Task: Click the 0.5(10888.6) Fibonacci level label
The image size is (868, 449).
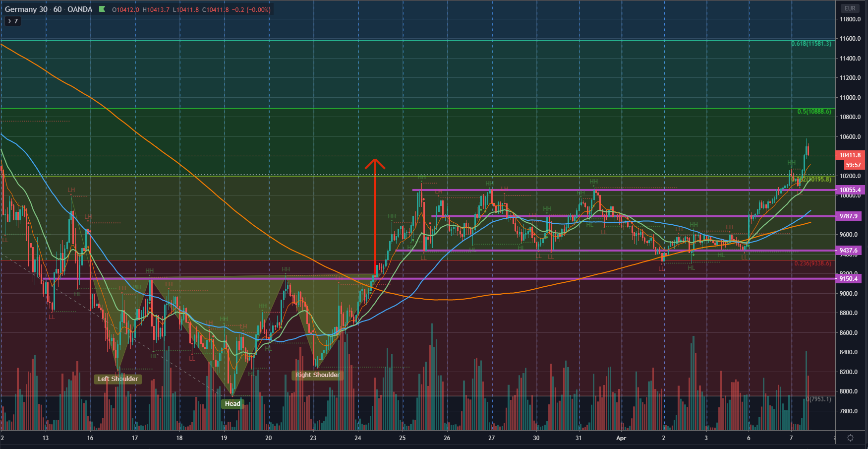Action: [x=814, y=112]
